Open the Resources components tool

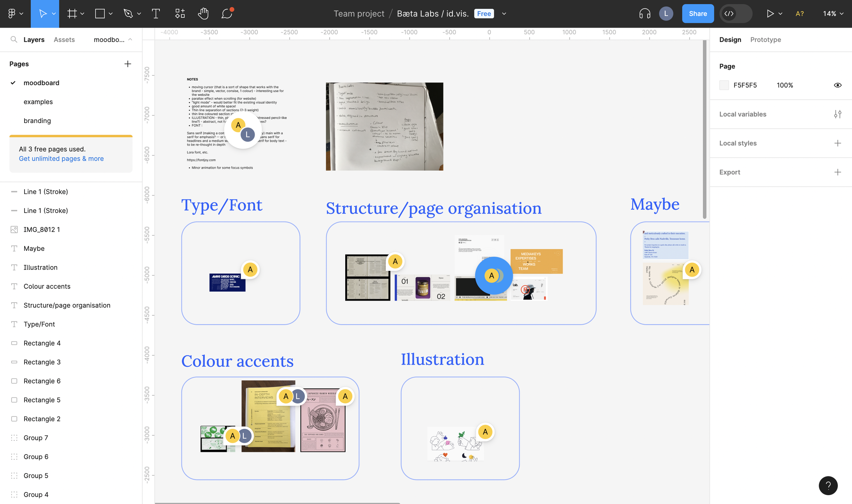[x=180, y=14]
